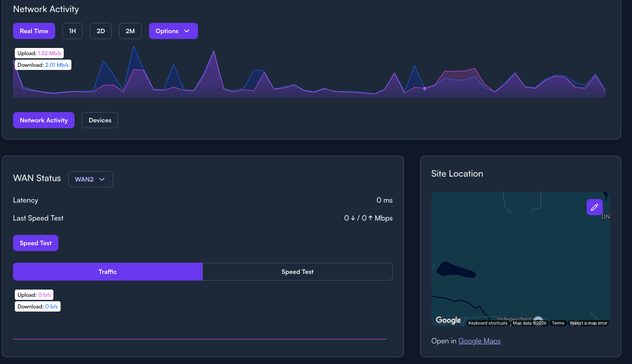Open the Google Maps link

[479, 341]
